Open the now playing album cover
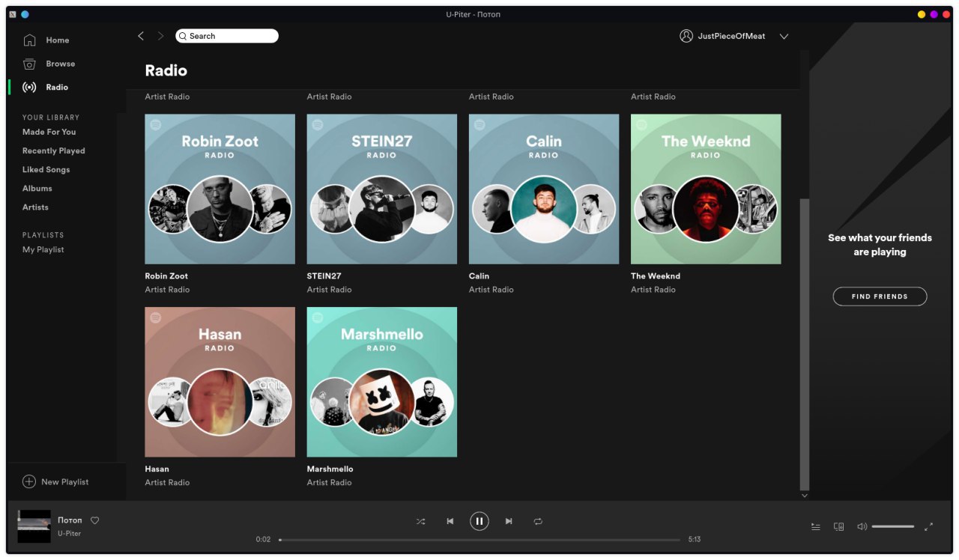 click(34, 526)
